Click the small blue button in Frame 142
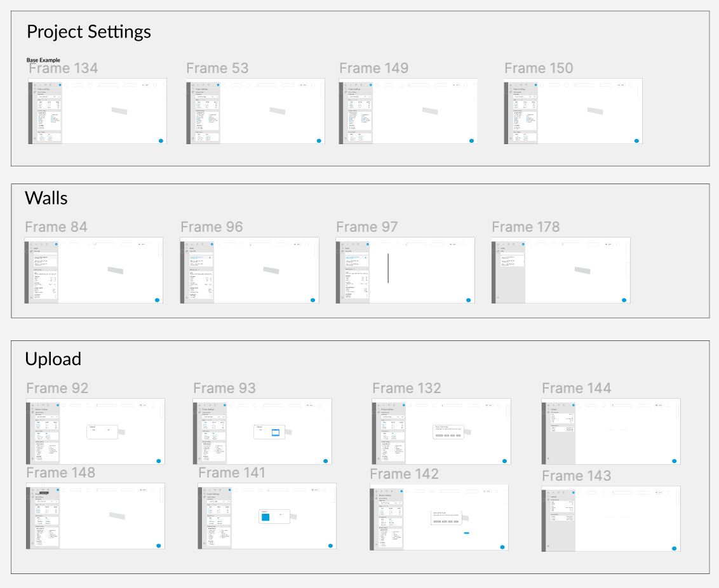 [x=466, y=533]
